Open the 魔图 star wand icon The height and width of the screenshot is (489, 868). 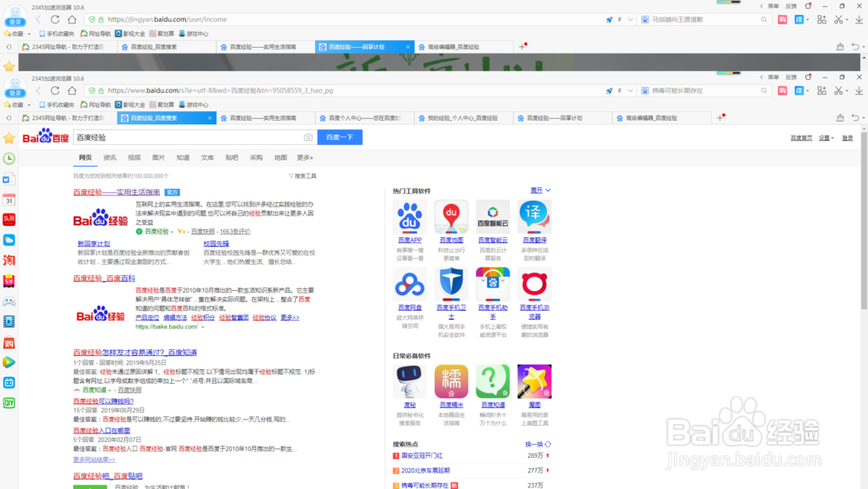pyautogui.click(x=534, y=381)
